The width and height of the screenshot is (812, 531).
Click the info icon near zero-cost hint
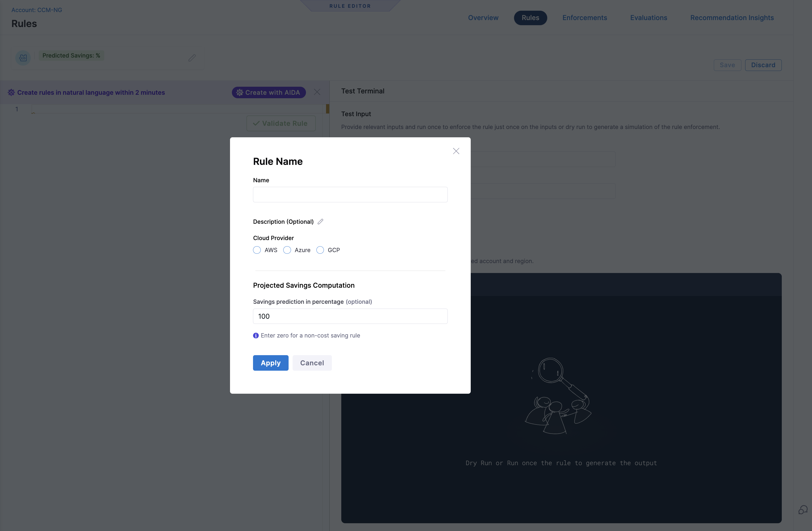click(x=256, y=336)
